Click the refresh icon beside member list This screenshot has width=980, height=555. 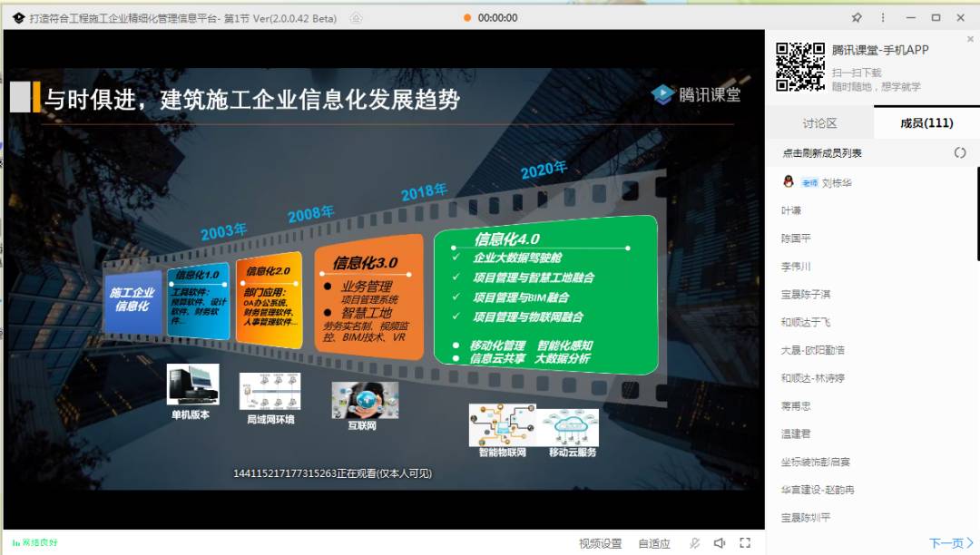961,152
